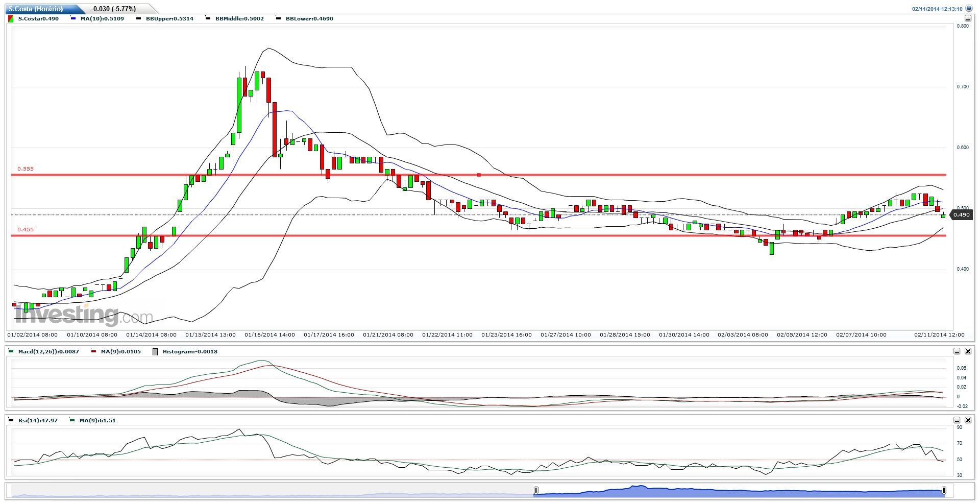Click the S.Costa red-green candlestick legend icon
Image resolution: width=980 pixels, height=504 pixels.
[x=11, y=18]
